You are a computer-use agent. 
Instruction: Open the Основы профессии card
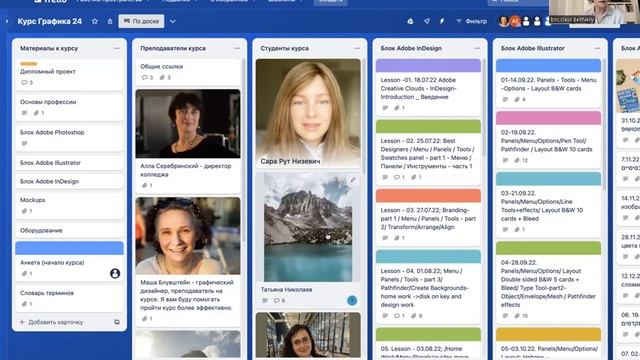[x=69, y=107]
